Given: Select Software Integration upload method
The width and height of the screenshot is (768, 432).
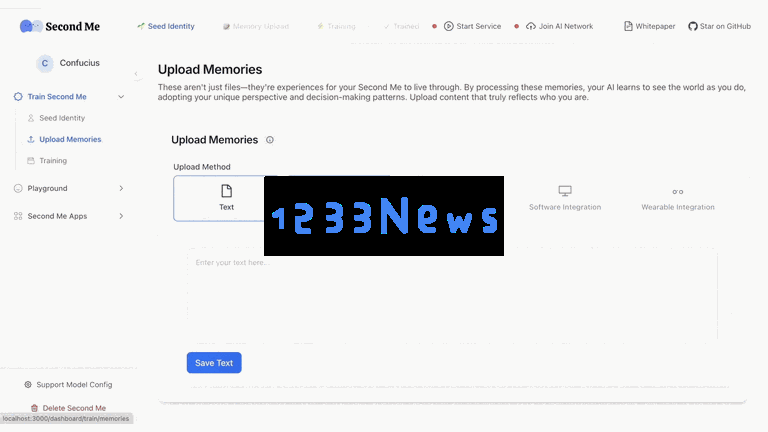Looking at the screenshot, I should pos(565,198).
